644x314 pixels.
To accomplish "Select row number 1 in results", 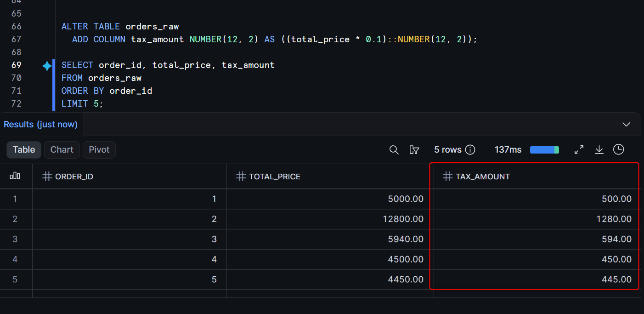I will point(15,199).
